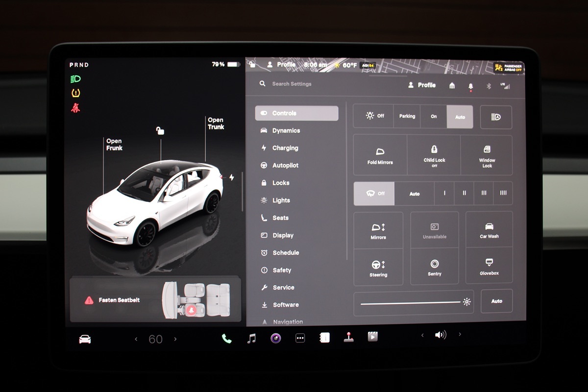Launch the camera app icon
Screen dimensions: 588x392
pyautogui.click(x=276, y=338)
